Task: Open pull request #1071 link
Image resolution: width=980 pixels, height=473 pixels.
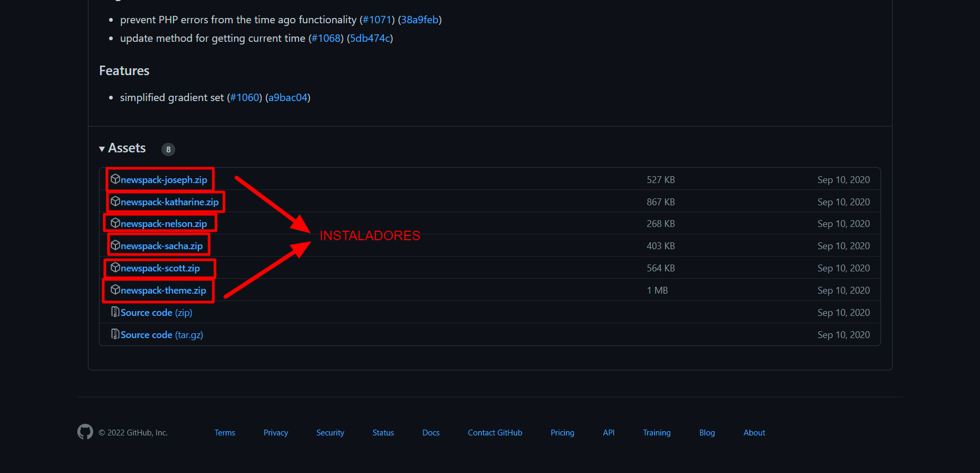Action: coord(377,20)
